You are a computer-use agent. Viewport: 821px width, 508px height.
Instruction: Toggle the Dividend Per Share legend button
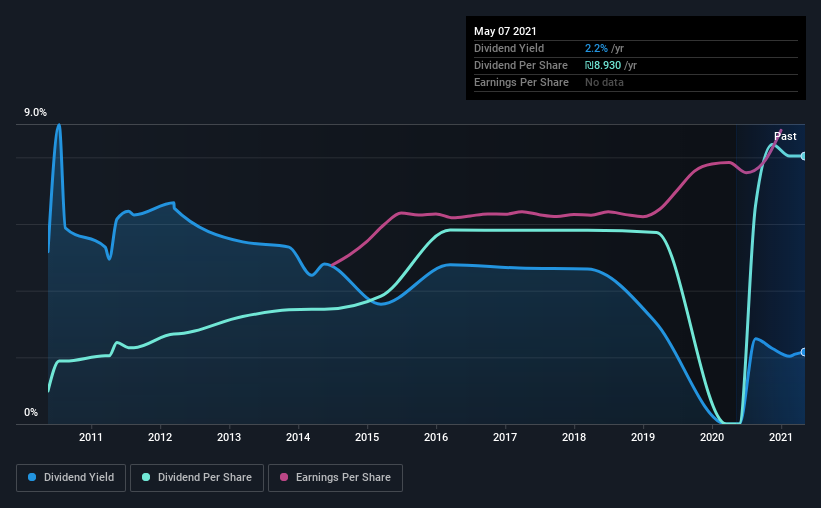[197, 478]
